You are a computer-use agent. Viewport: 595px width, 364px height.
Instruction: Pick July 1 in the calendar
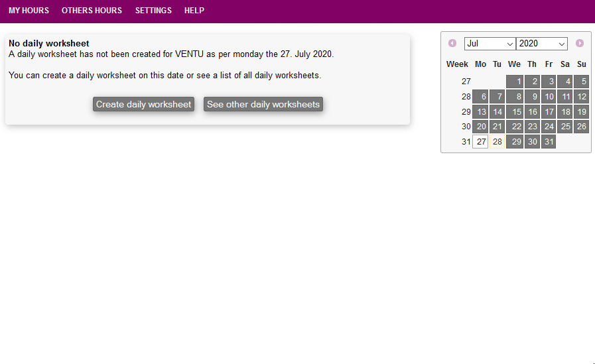coord(515,82)
